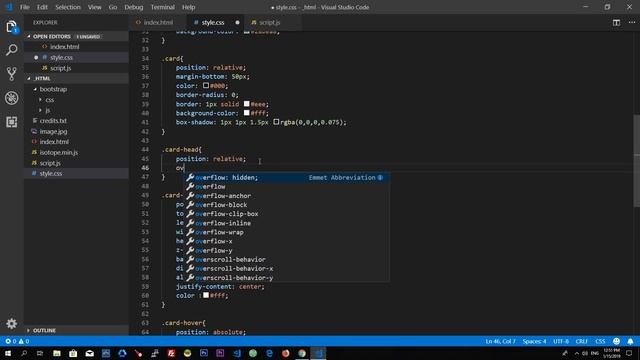
Task: Open the Extensions view
Action: 11,122
